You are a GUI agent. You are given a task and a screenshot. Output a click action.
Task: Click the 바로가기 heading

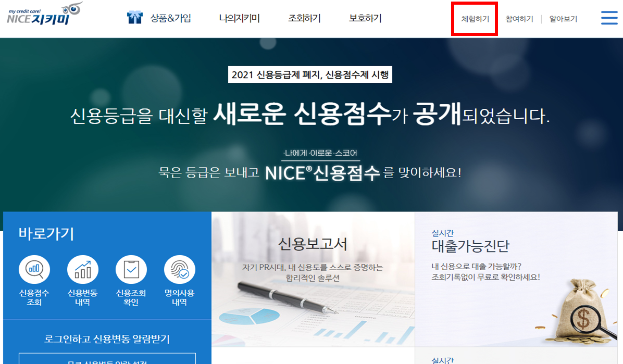coord(46,234)
